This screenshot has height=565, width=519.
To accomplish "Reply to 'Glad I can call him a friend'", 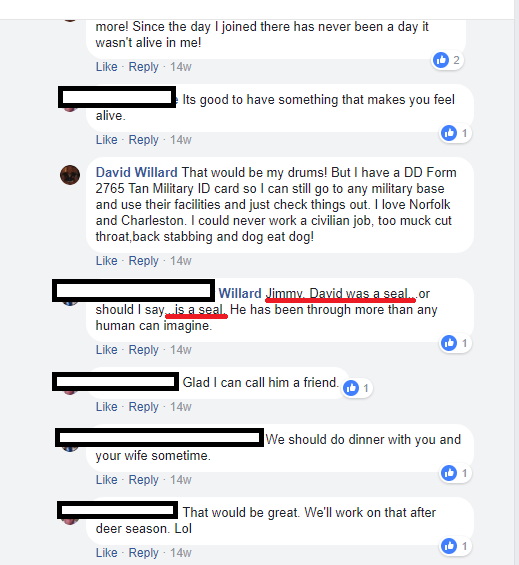I will 143,406.
